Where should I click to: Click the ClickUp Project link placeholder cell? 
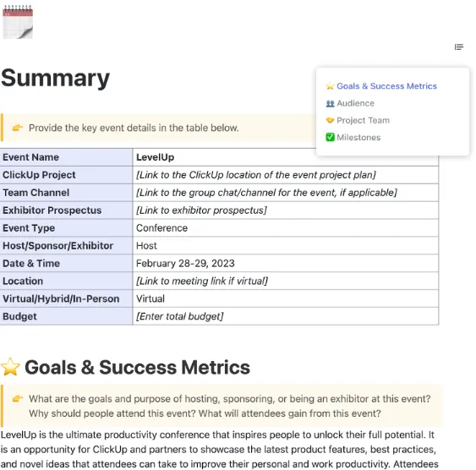point(286,175)
